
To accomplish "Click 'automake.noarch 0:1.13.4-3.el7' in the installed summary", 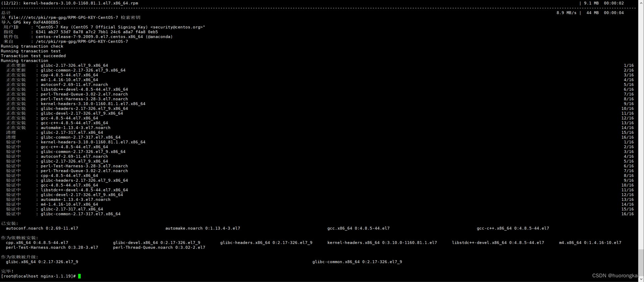I will coord(203,228).
